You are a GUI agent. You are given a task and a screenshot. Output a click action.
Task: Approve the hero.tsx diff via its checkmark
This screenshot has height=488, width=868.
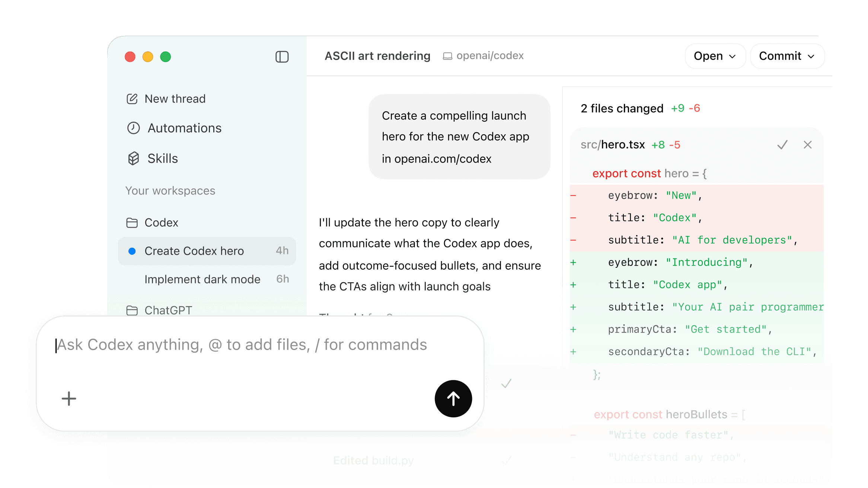(x=782, y=145)
